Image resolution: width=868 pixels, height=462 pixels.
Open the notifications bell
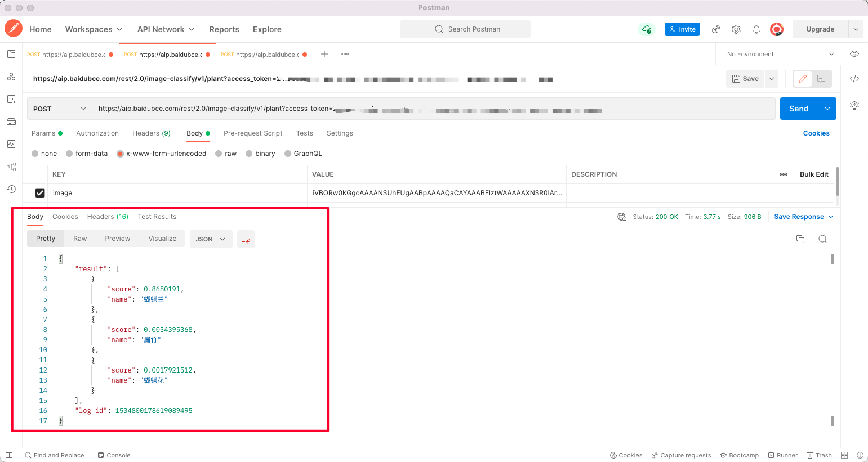[756, 29]
